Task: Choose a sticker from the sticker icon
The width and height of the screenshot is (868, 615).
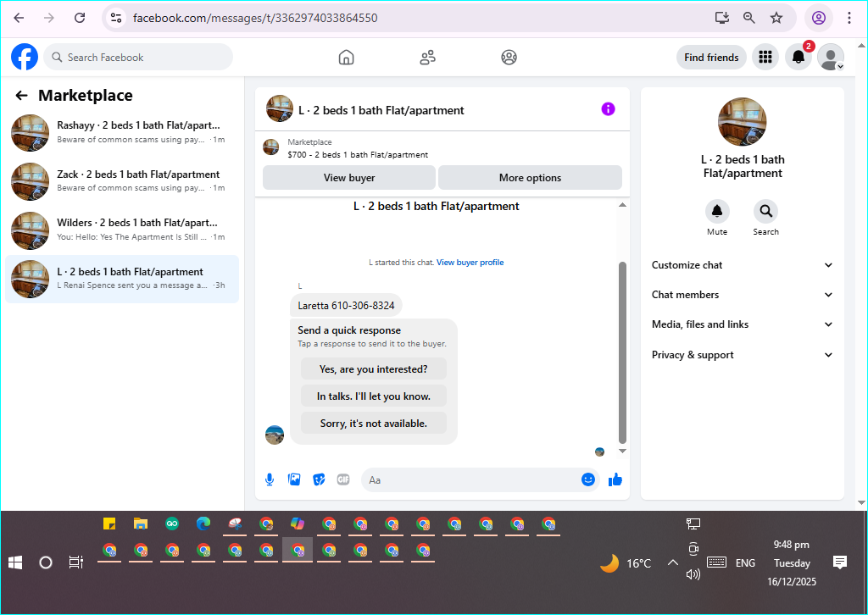Action: (x=319, y=479)
